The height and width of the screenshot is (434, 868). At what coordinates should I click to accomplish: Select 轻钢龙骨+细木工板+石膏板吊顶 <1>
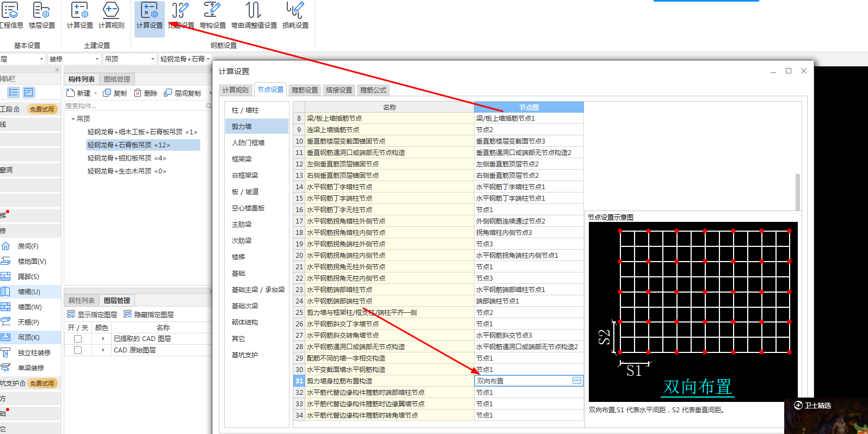143,132
